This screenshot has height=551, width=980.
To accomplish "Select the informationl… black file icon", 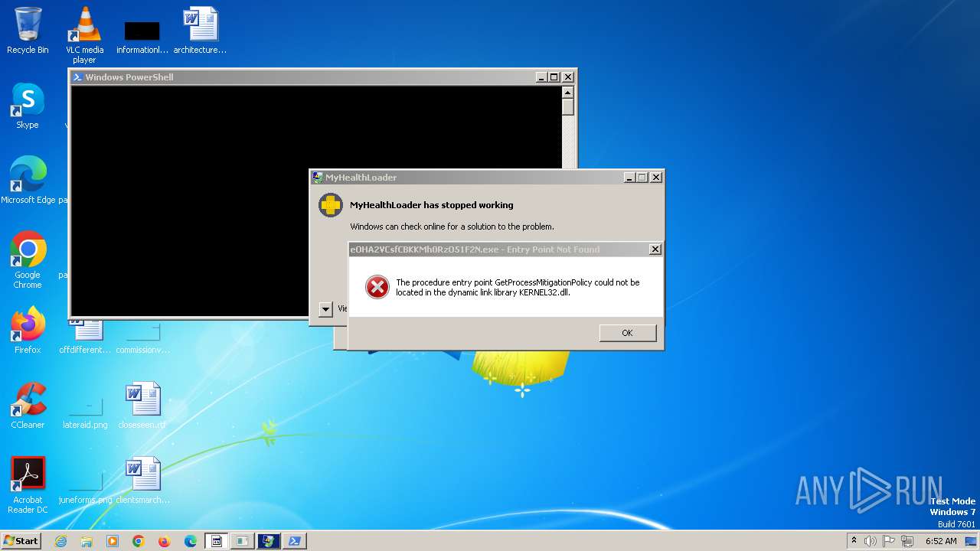I will (x=142, y=37).
